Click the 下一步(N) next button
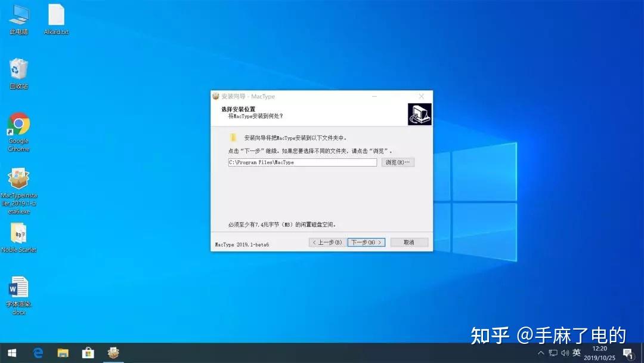 point(366,242)
